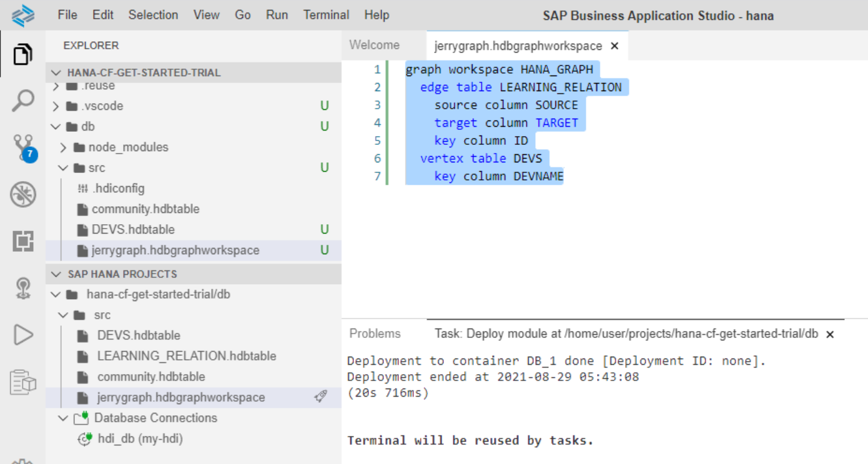The width and height of the screenshot is (868, 464).
Task: Switch to the Welcome tab
Action: point(375,45)
